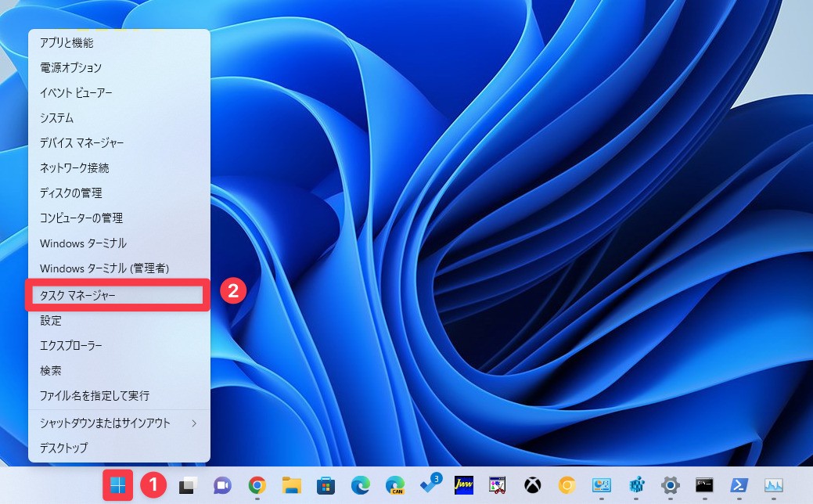813x504 pixels.
Task: Select タスク マネージャー from the menu
Action: click(116, 296)
